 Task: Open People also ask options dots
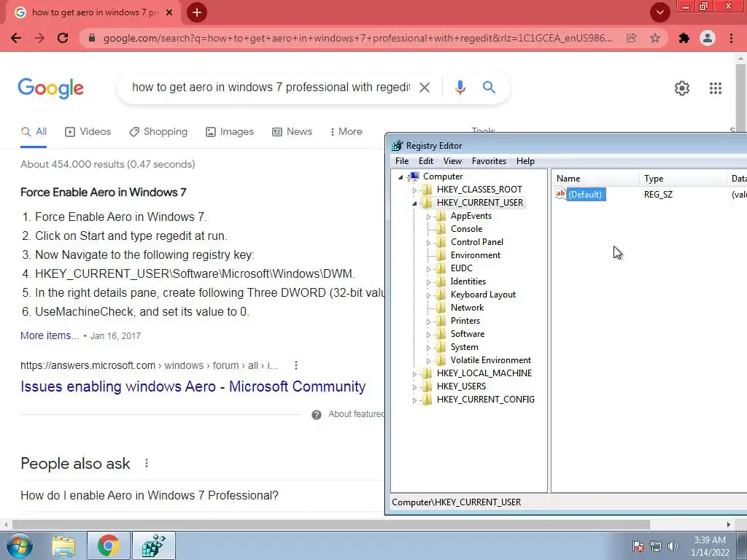pos(147,463)
